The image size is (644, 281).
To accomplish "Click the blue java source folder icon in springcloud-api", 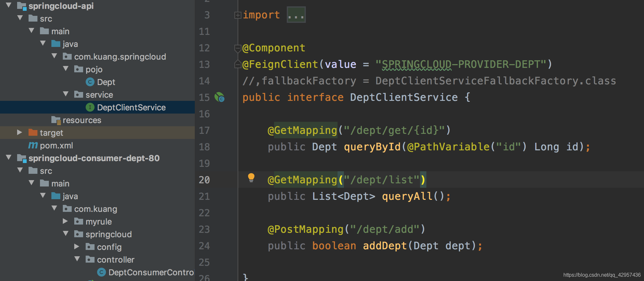I will pyautogui.click(x=56, y=43).
